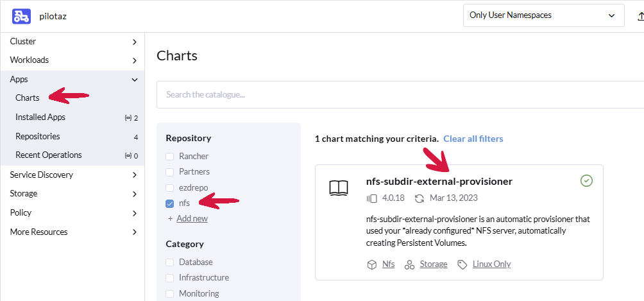Click the refresh icon next to date
Viewport: 644px width, 301px height.
point(419,198)
